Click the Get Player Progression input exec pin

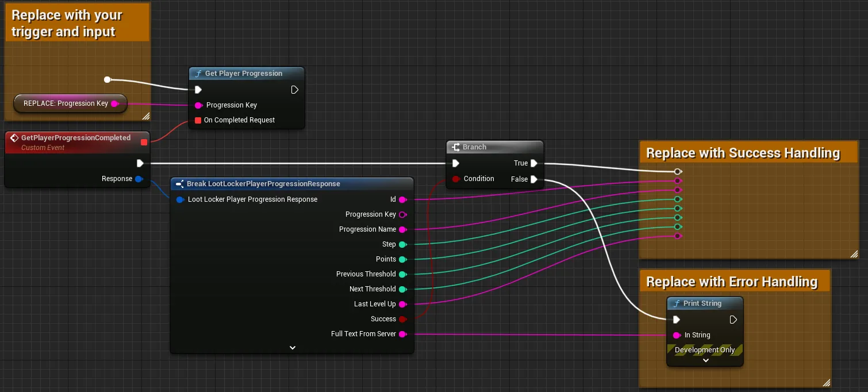click(x=198, y=90)
